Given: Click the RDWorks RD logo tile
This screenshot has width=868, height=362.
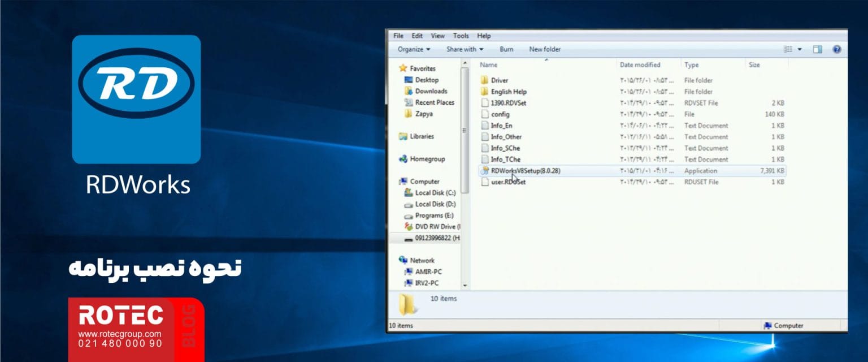Looking at the screenshot, I should click(136, 100).
